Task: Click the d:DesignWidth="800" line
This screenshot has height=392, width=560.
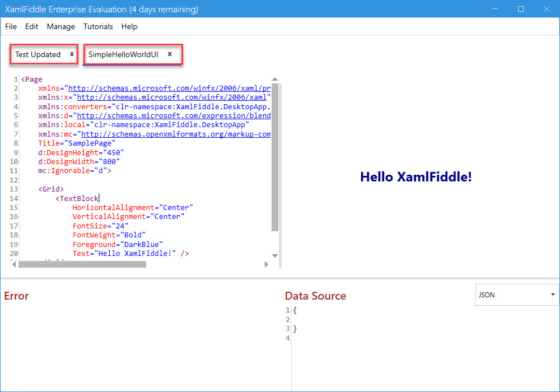Action: point(79,161)
